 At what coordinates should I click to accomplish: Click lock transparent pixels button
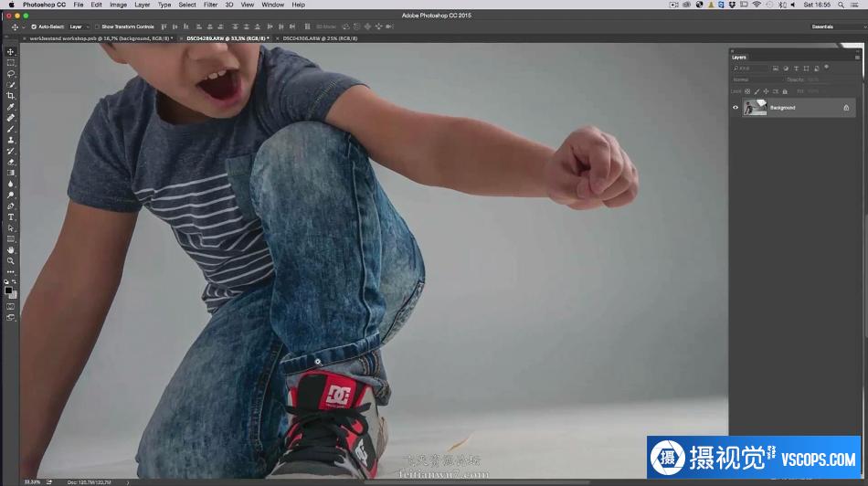(747, 91)
